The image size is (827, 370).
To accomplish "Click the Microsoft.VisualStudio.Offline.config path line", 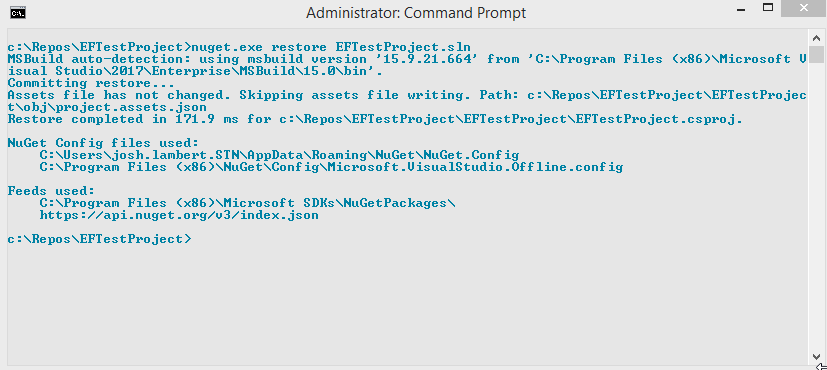I will coord(331,167).
